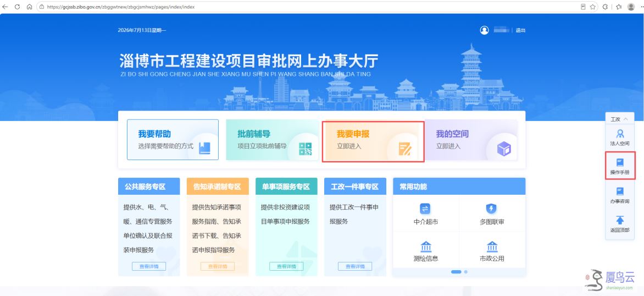Open the 我要申报 card
644x296 pixels.
click(x=373, y=141)
